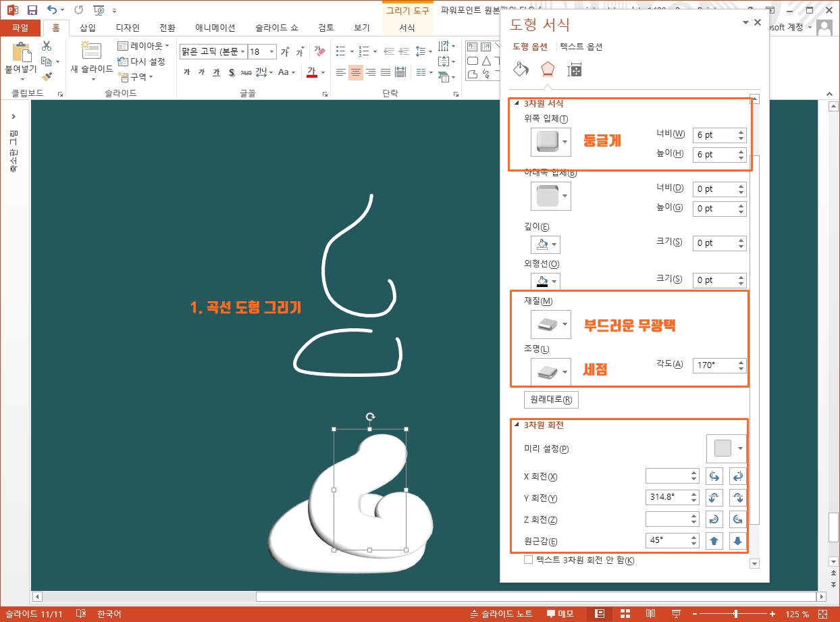The image size is (840, 622).
Task: Start slideshow from status bar icon
Action: (x=677, y=614)
